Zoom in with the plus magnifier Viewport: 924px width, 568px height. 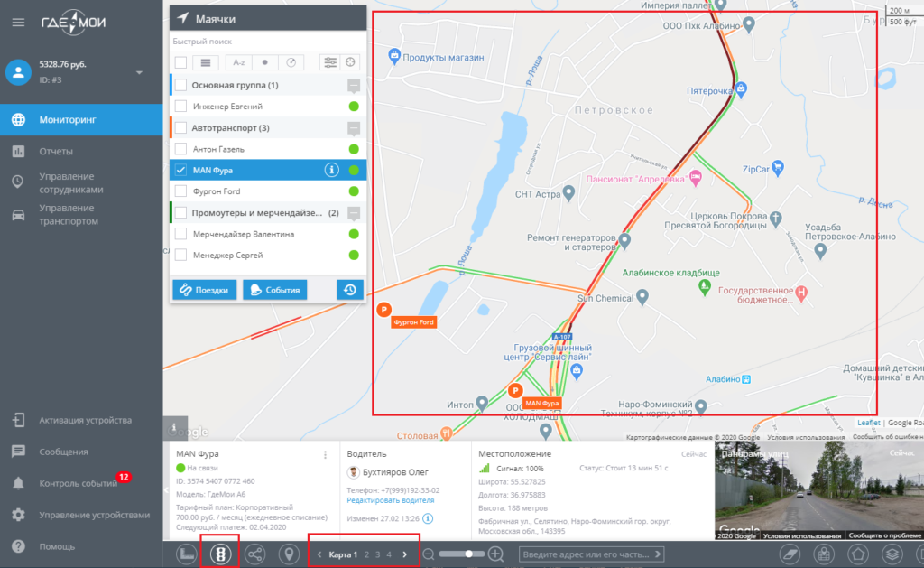pos(496,554)
